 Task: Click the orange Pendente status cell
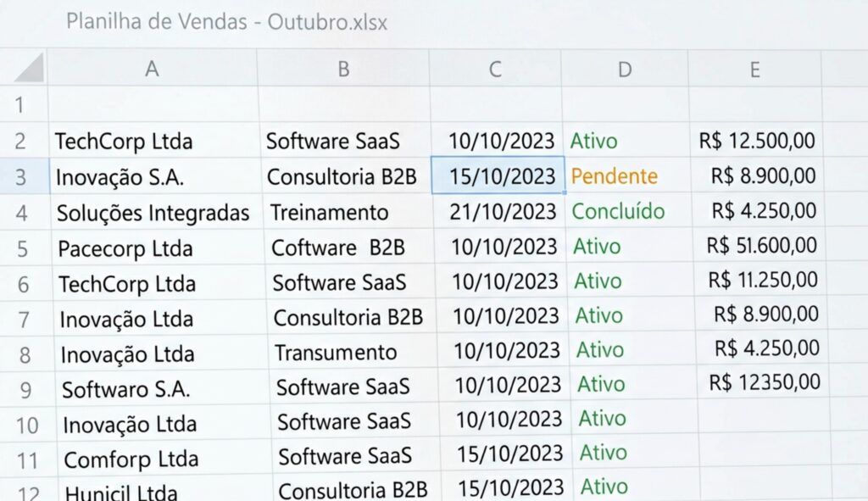(615, 176)
